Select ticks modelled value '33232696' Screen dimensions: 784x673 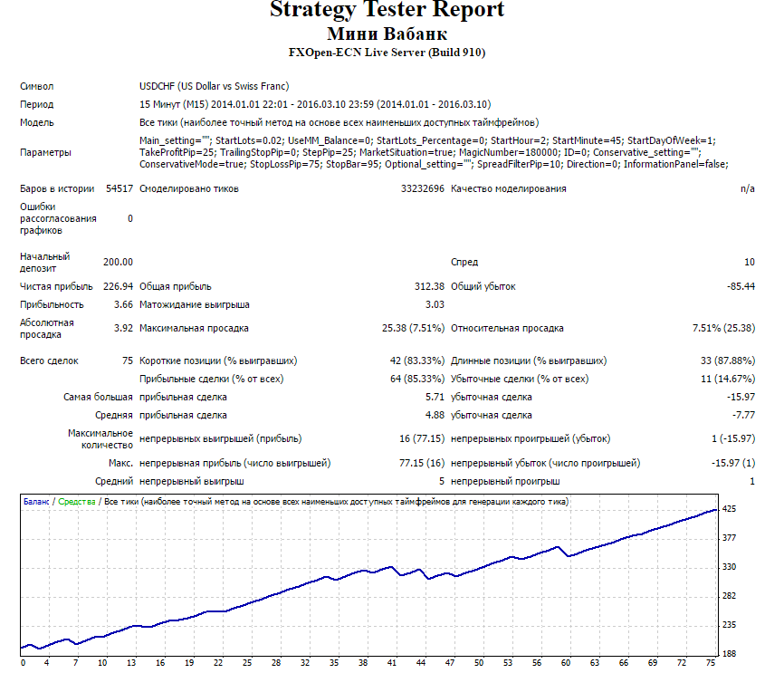423,188
